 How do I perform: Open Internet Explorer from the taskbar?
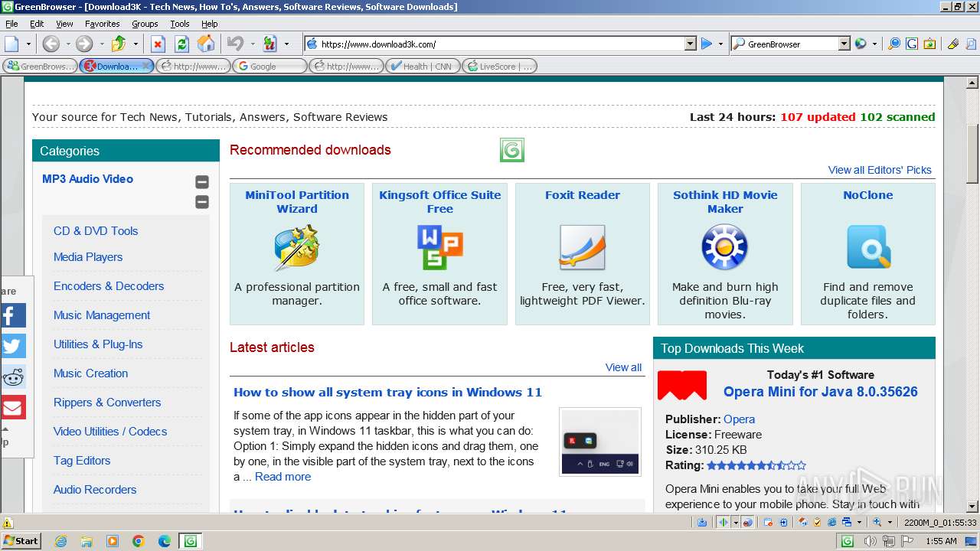click(x=61, y=541)
